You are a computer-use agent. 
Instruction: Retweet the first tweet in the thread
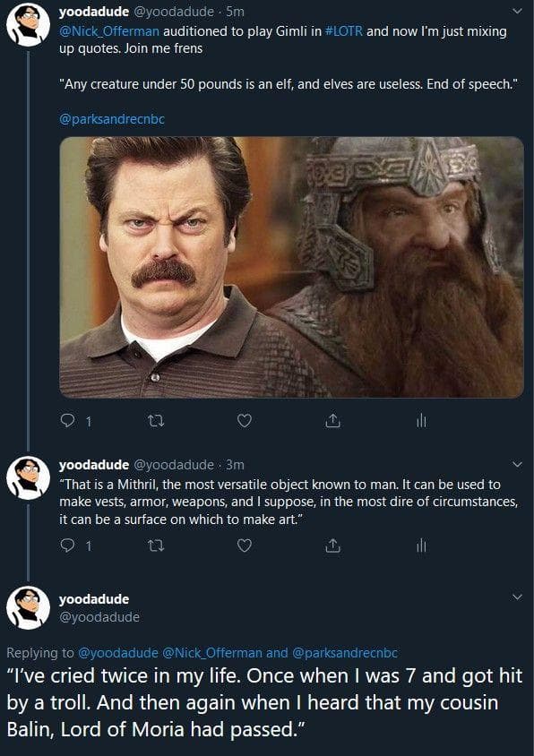(x=154, y=420)
